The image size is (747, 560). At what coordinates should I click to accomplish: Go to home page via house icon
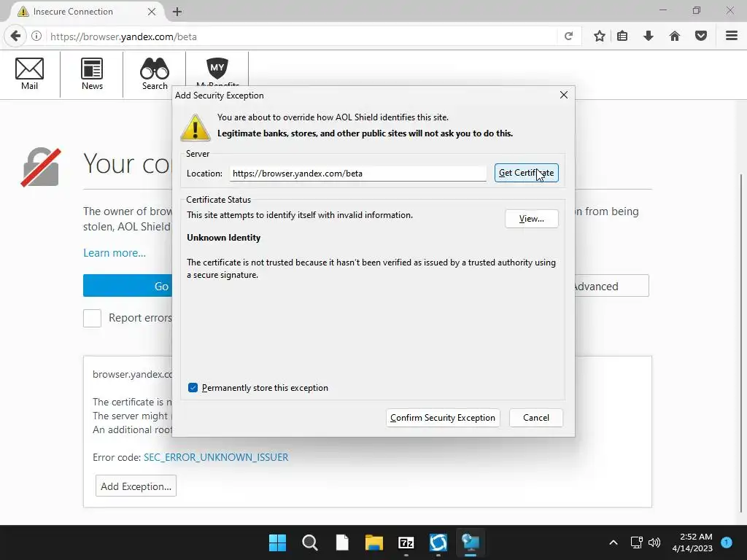coord(675,36)
